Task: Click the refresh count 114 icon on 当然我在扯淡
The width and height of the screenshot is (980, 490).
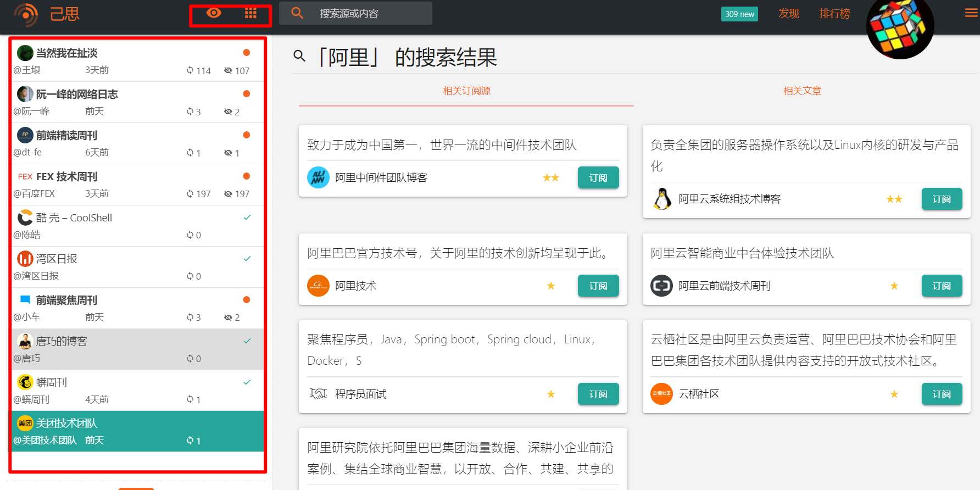Action: pos(190,70)
